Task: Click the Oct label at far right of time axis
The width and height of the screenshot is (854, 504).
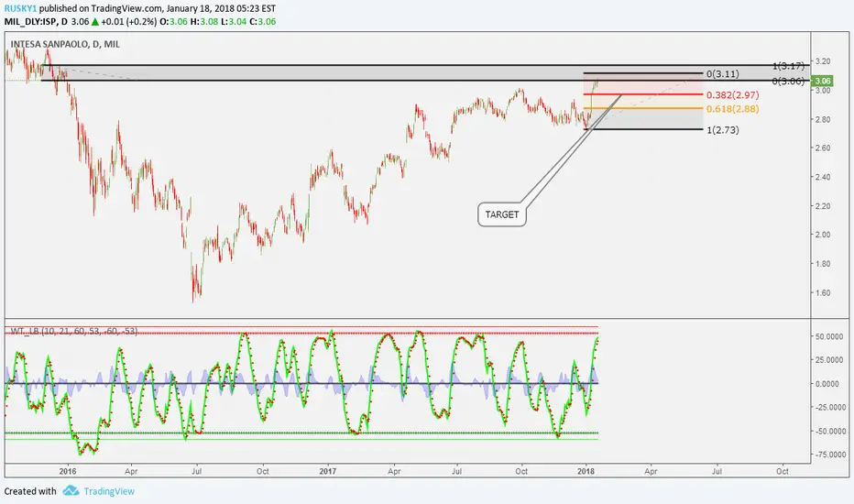Action: coord(783,471)
